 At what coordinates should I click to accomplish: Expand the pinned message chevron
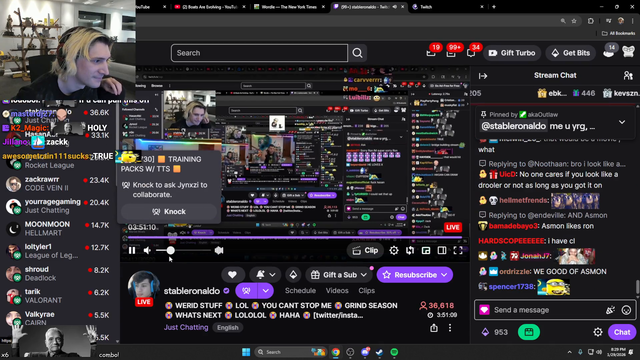click(622, 122)
